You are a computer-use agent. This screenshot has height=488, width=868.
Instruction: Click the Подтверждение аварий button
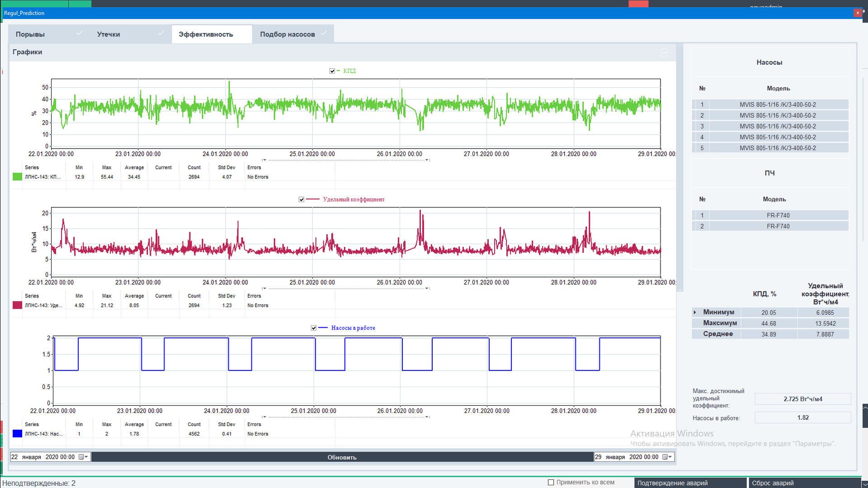coord(690,483)
